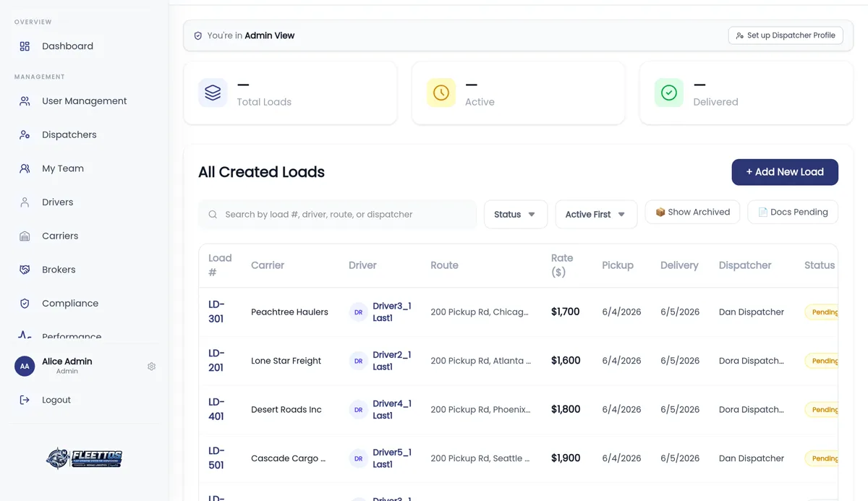Click the Brokers handshake icon
The height and width of the screenshot is (501, 868).
coord(25,270)
